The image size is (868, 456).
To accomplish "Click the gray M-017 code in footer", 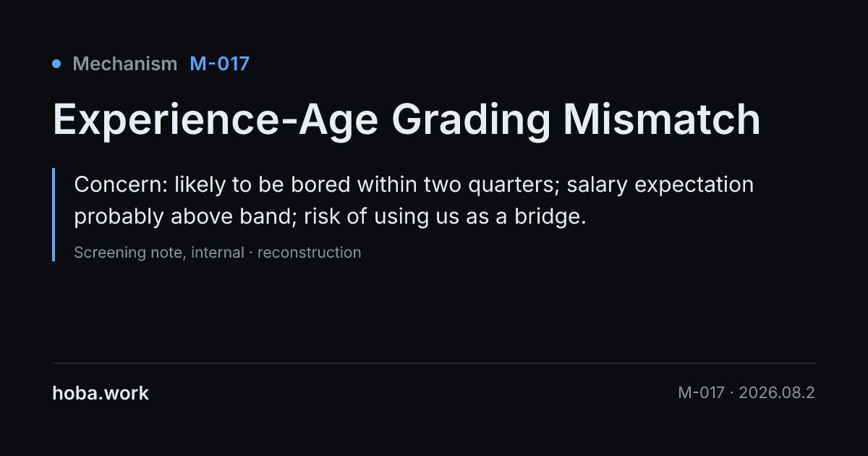I will point(701,393).
